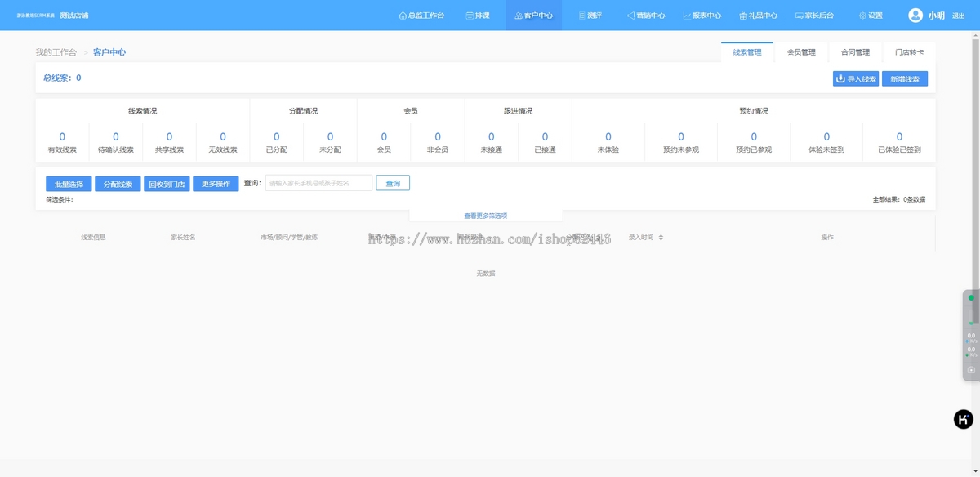Click 退出 to log out

click(959, 16)
